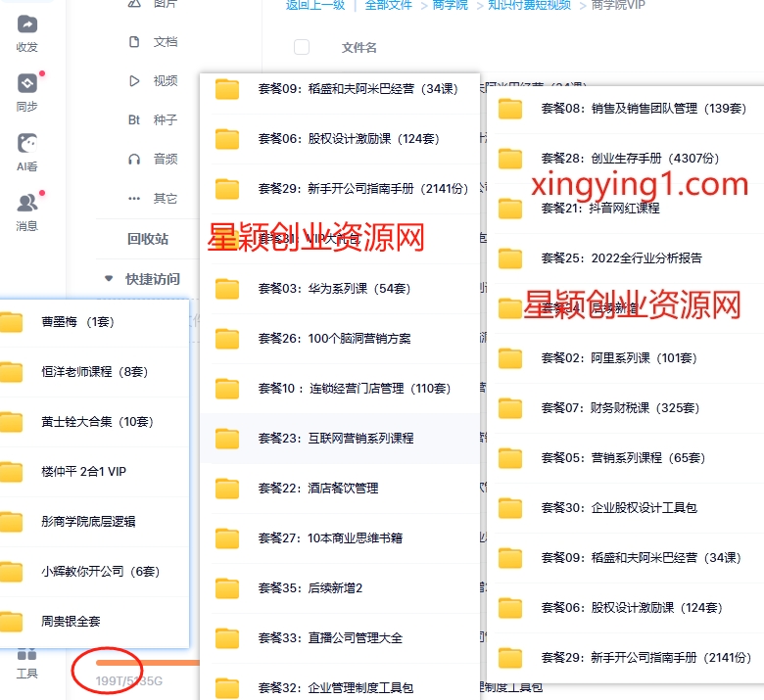The height and width of the screenshot is (700, 764).
Task: Open 周贵银全套 folder name
Action: click(x=71, y=622)
